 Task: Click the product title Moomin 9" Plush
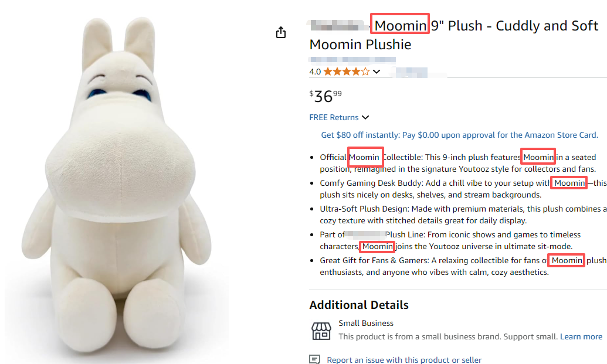coord(454,35)
